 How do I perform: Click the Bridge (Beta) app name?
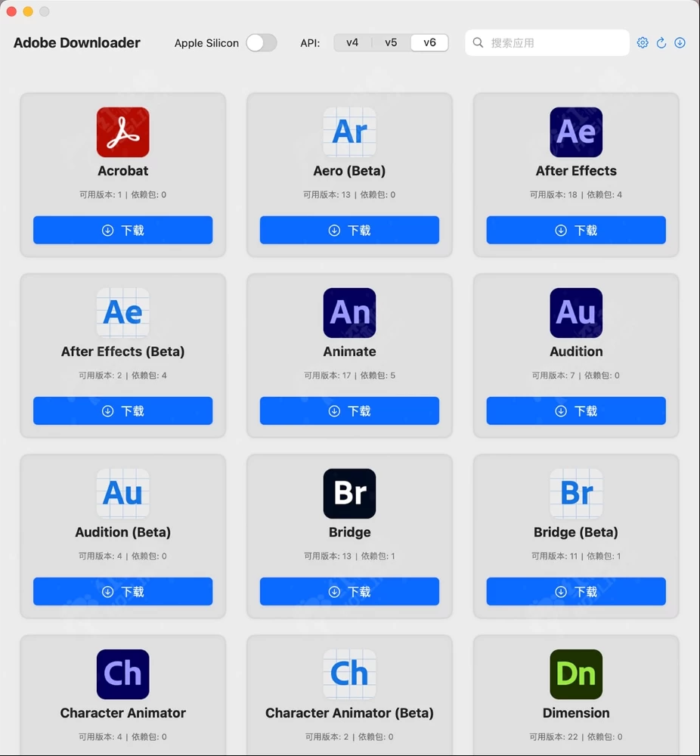pos(576,532)
